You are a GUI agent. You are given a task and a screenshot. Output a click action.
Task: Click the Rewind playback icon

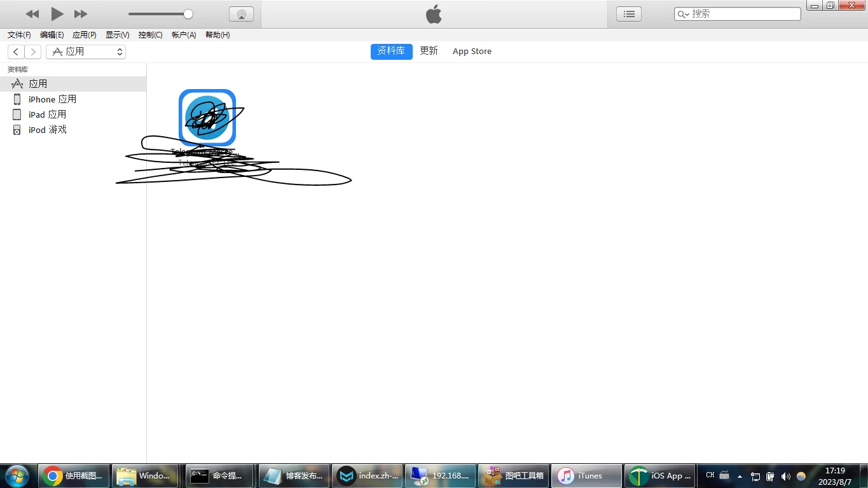[x=32, y=13]
